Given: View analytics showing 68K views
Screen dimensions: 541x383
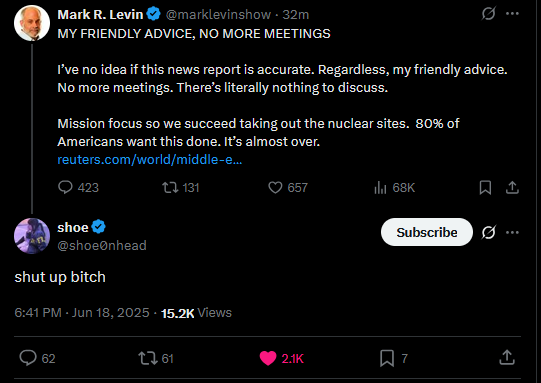Looking at the screenshot, I should [x=380, y=187].
